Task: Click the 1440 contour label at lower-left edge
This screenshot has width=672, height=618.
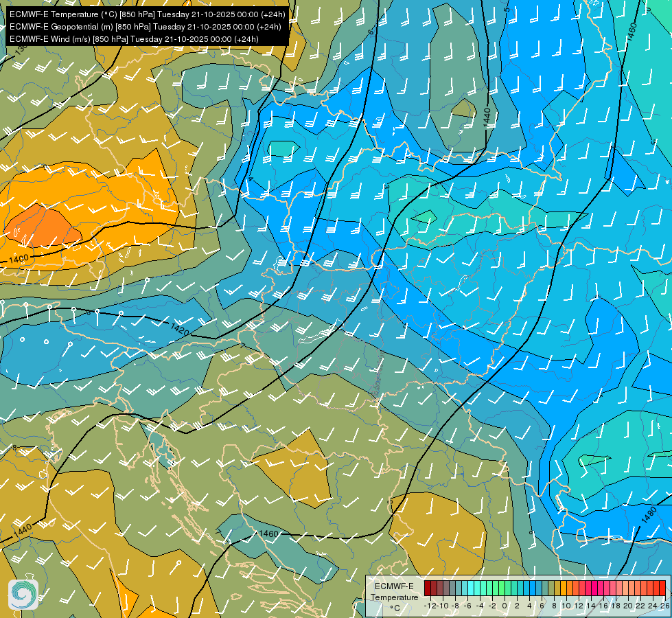Action: 23,531
